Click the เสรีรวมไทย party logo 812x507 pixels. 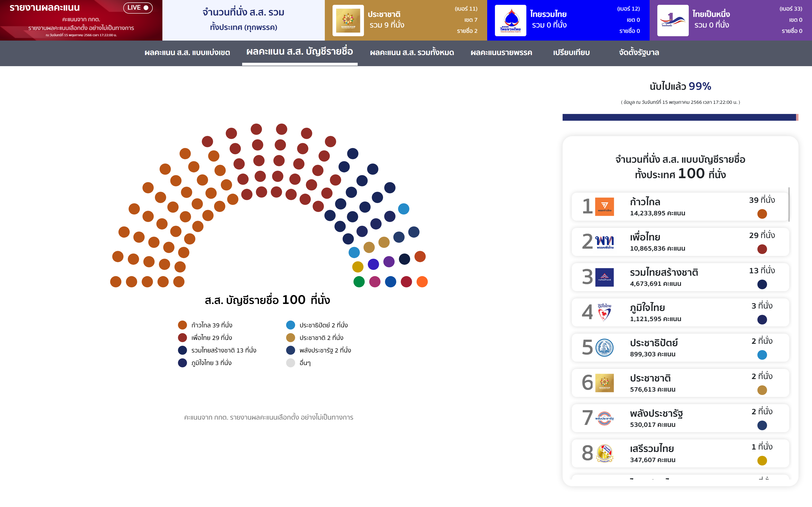[604, 453]
